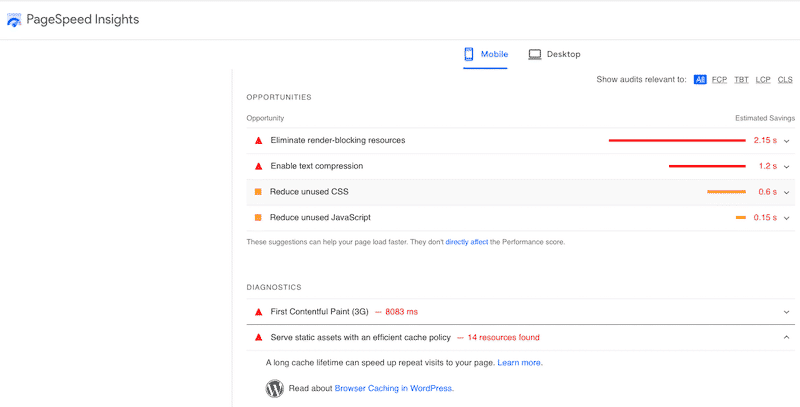Filter audits by CLS
Image resolution: width=800 pixels, height=407 pixels.
[x=785, y=79]
